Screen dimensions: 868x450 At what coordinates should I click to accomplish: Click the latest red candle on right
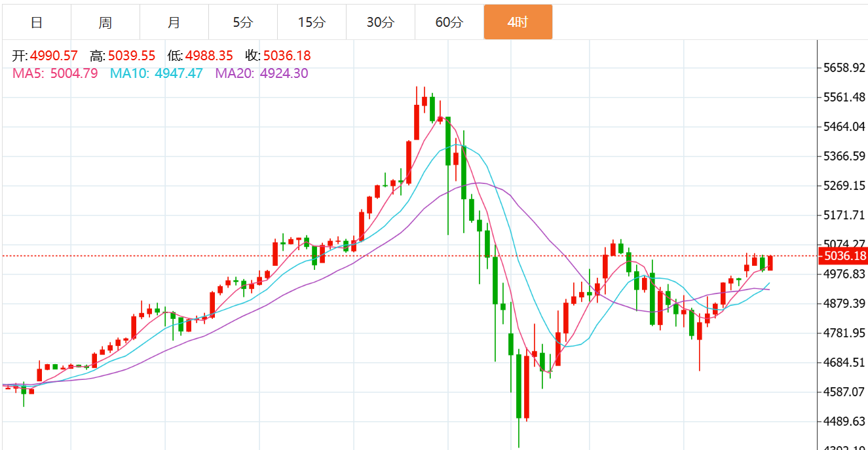point(770,263)
